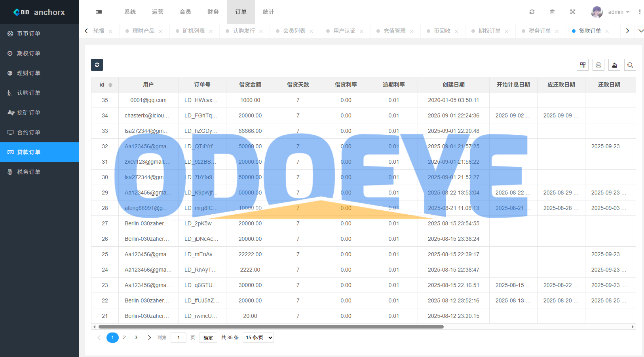This screenshot has width=644, height=357.
Task: Collapse the sidebar with the menu icon
Action: coord(99,12)
